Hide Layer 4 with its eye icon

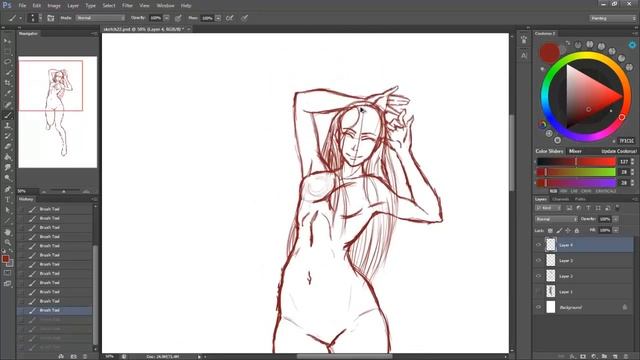(x=538, y=245)
